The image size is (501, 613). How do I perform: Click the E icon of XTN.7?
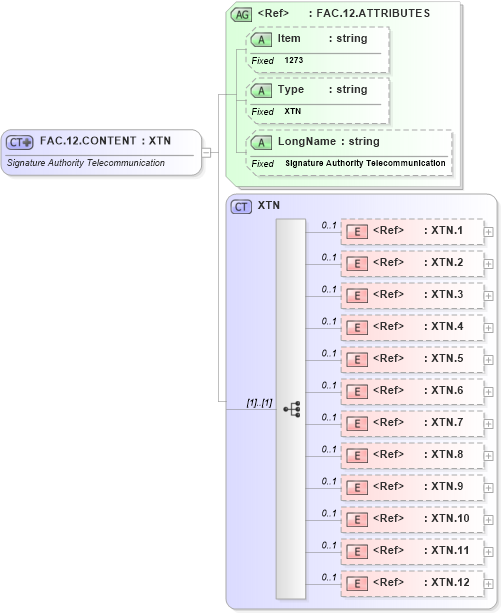[357, 424]
